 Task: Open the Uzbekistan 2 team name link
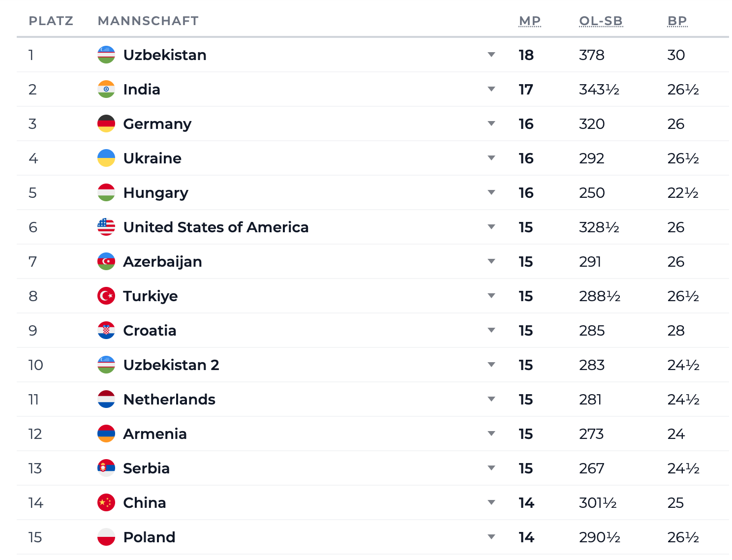tap(171, 365)
